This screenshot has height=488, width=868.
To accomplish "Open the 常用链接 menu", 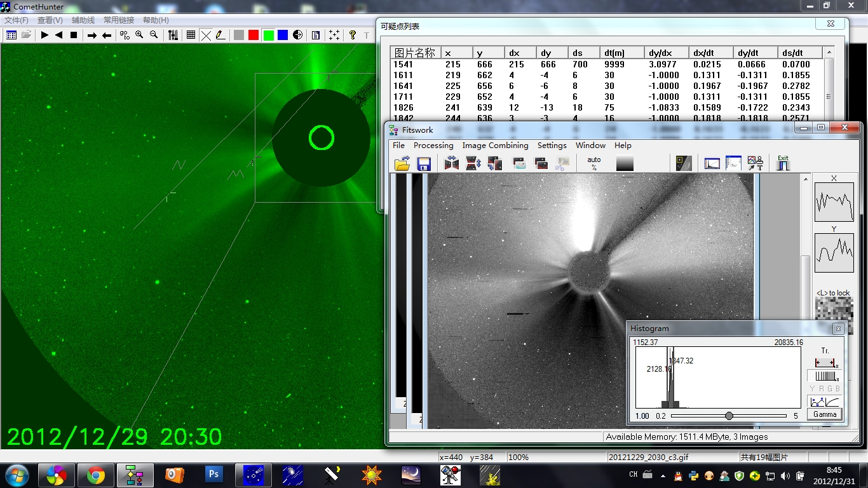I will point(119,20).
